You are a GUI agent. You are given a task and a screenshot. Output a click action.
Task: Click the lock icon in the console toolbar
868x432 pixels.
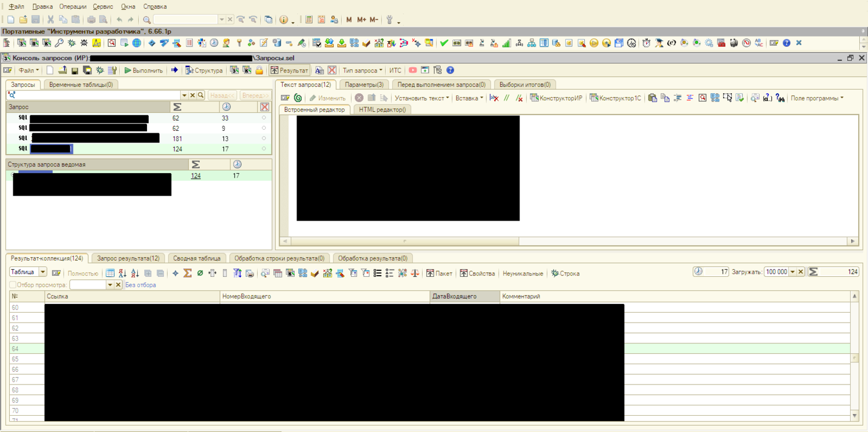click(259, 71)
